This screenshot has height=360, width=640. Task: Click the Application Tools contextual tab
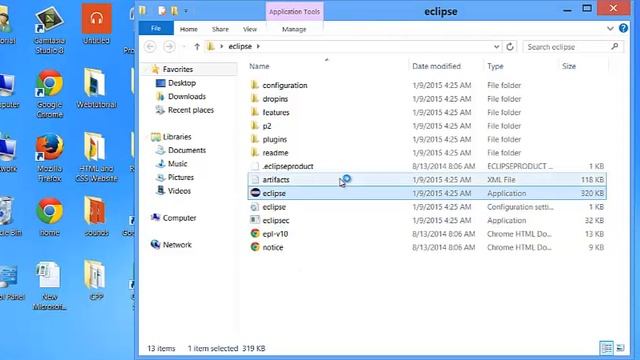click(294, 11)
